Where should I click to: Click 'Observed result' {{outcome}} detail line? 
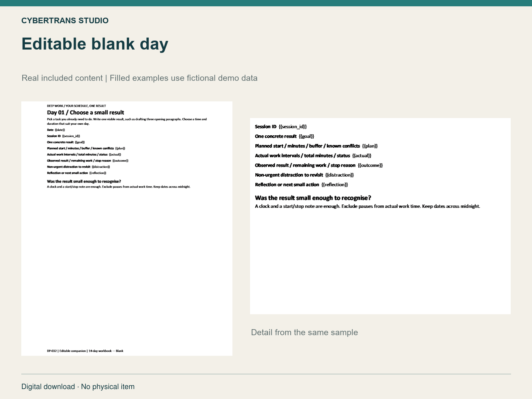[319, 165]
